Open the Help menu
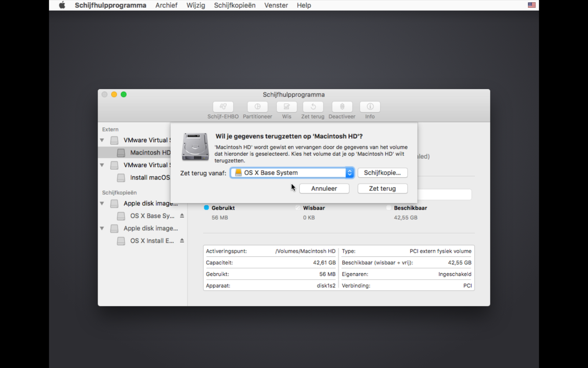This screenshot has height=368, width=588. [304, 5]
